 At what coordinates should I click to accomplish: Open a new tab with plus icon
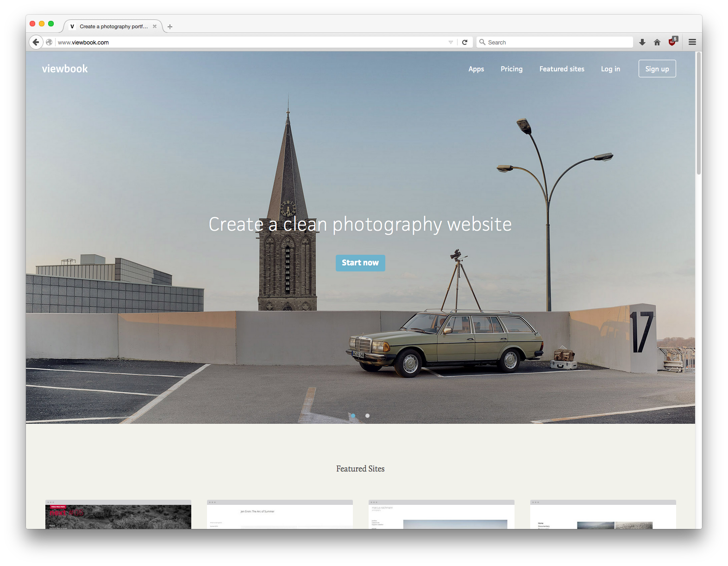tap(170, 27)
